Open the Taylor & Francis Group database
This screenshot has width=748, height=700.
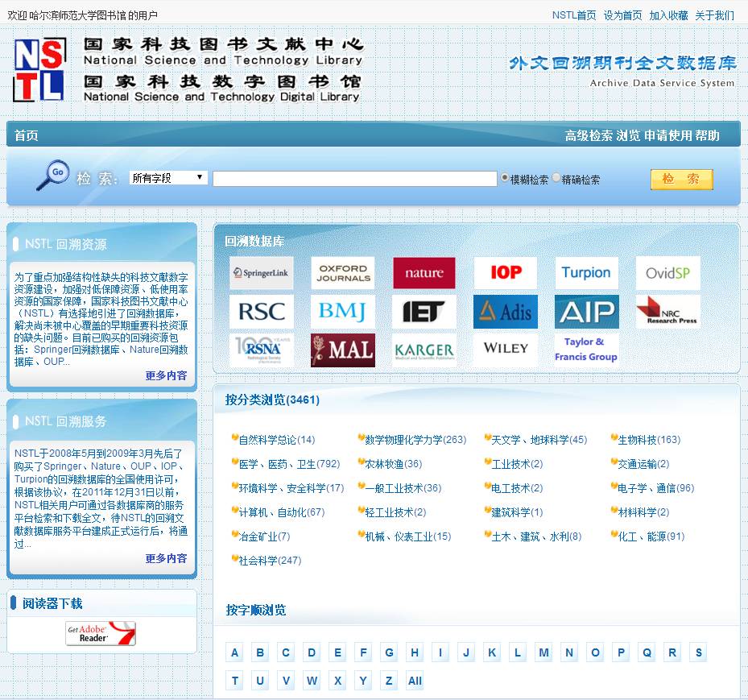(586, 348)
